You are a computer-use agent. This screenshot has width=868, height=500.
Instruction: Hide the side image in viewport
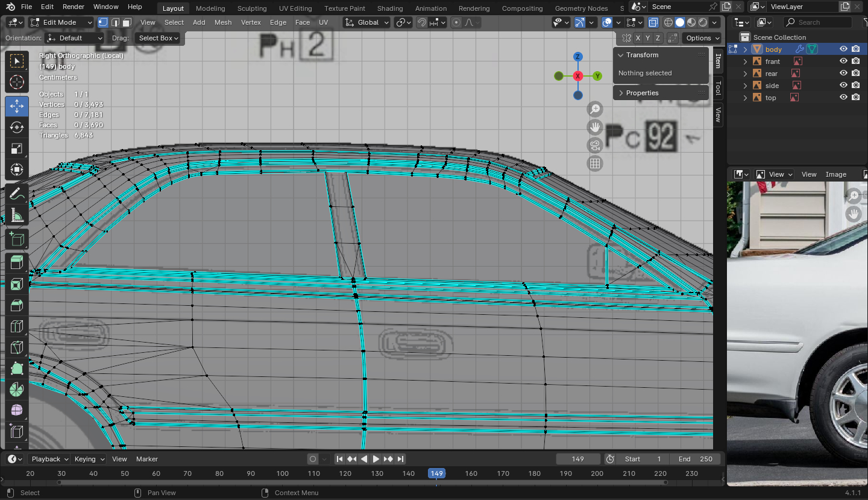pyautogui.click(x=843, y=86)
